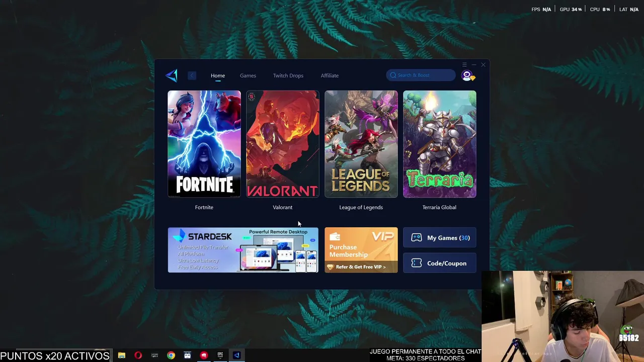Open the Home tab
Screen dimensions: 644x362
click(218, 75)
